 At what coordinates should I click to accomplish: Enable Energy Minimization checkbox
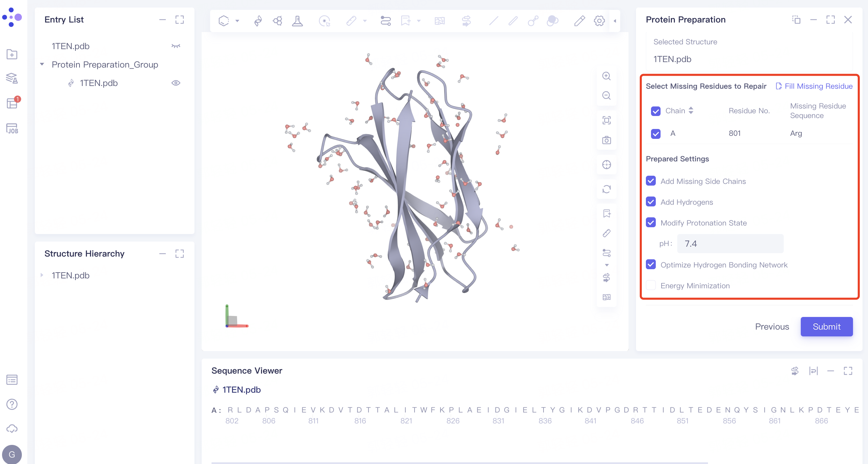[651, 286]
